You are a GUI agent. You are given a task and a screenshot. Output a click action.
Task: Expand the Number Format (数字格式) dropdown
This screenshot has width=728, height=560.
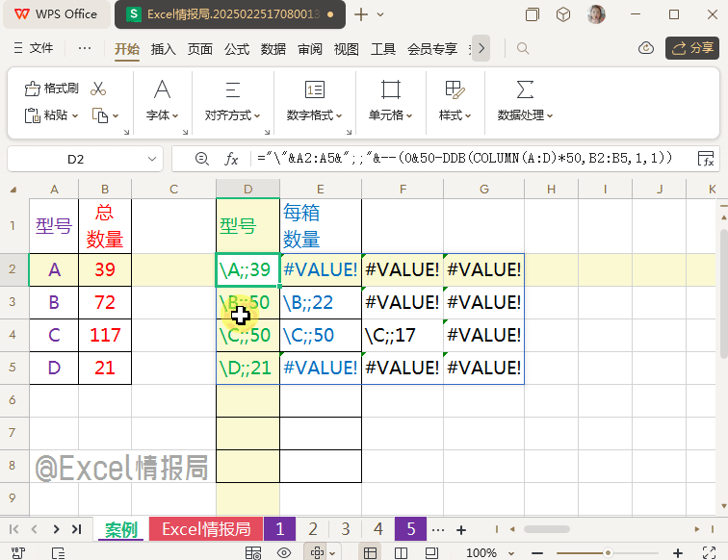tap(315, 115)
